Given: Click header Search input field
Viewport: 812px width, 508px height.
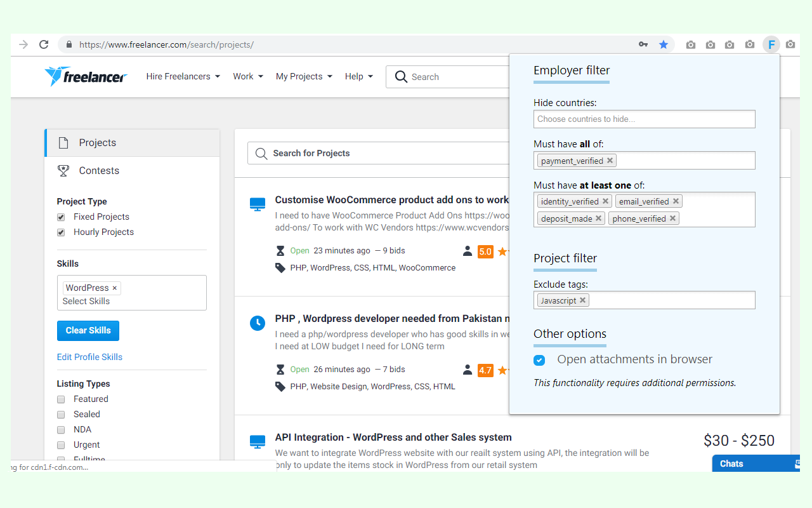Looking at the screenshot, I should point(447,77).
